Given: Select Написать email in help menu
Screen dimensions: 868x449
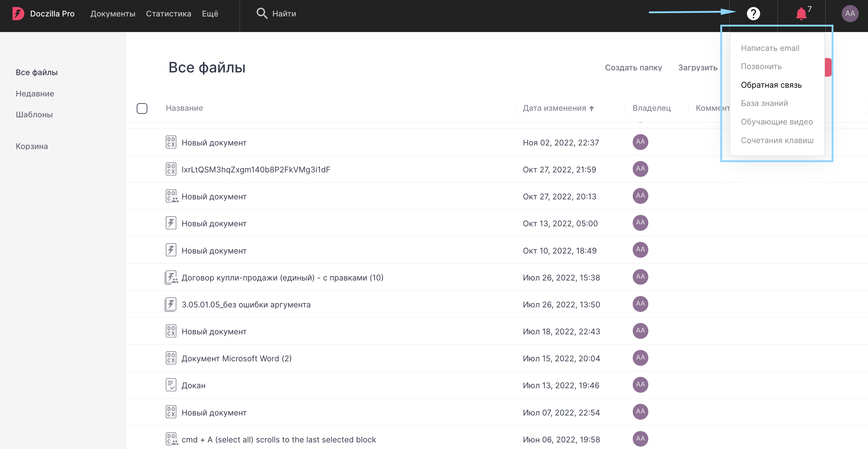Looking at the screenshot, I should tap(770, 48).
